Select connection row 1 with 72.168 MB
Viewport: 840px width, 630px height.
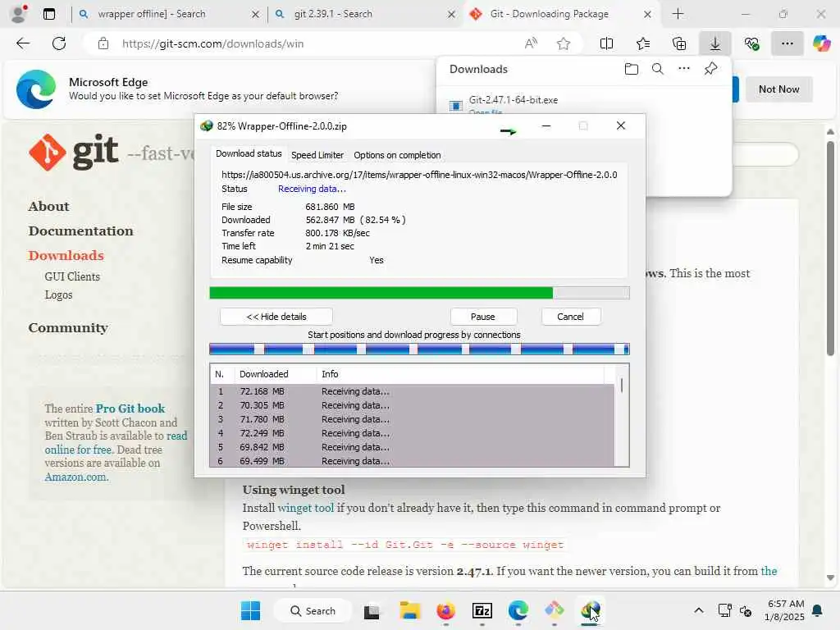[x=412, y=391]
